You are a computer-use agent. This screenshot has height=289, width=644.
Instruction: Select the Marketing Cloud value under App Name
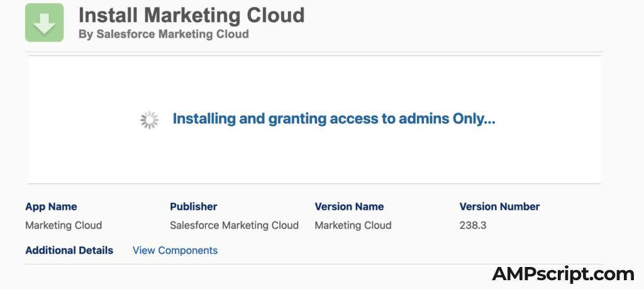point(64,225)
